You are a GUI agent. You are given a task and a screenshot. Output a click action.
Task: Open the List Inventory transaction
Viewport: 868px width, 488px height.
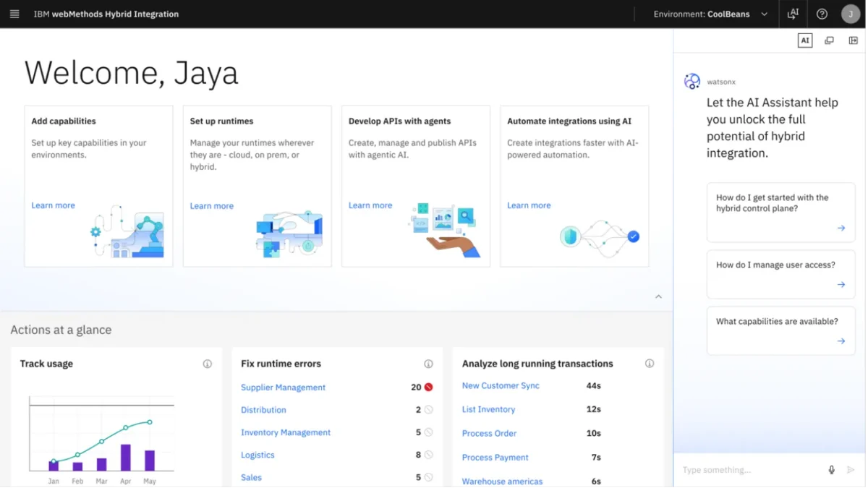pos(488,409)
